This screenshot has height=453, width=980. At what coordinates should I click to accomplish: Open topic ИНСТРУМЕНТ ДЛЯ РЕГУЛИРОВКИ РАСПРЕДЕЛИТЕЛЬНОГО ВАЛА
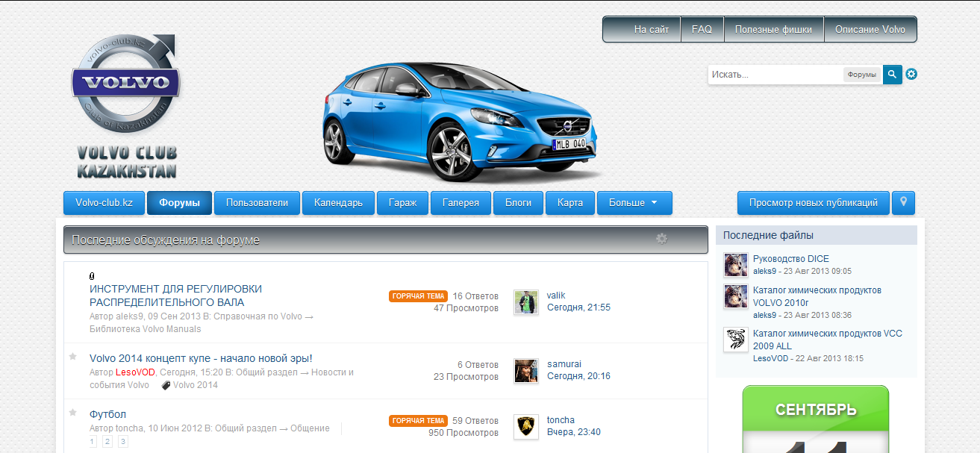(x=175, y=296)
